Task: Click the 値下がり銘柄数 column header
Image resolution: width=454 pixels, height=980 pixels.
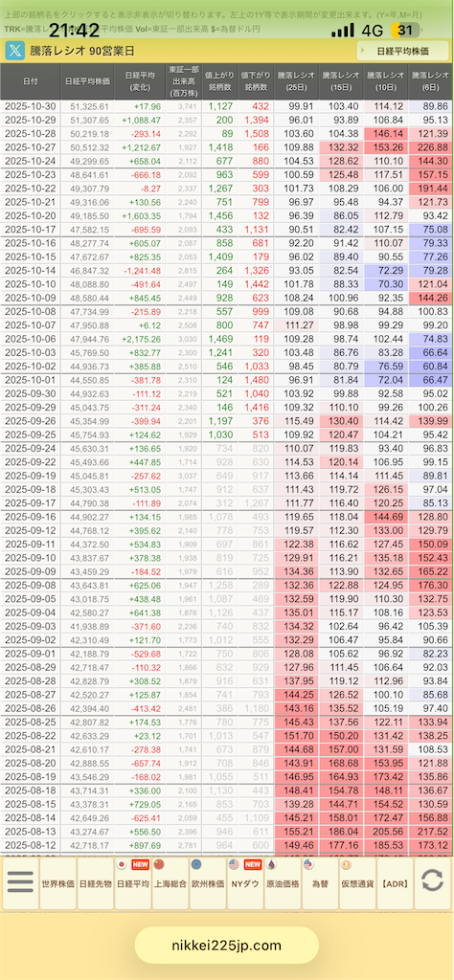Action: pyautogui.click(x=256, y=81)
